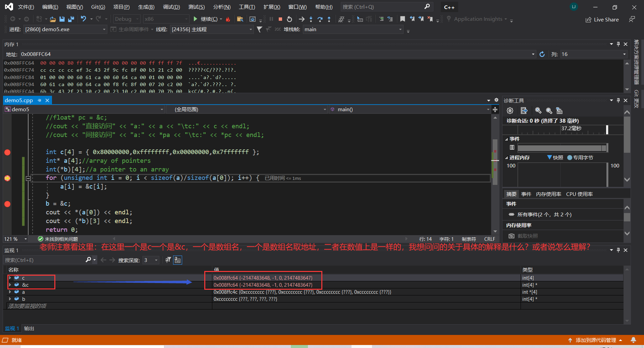Viewport: 644px width, 348px height.
Task: Restart debugging with circular arrow
Action: pyautogui.click(x=289, y=19)
